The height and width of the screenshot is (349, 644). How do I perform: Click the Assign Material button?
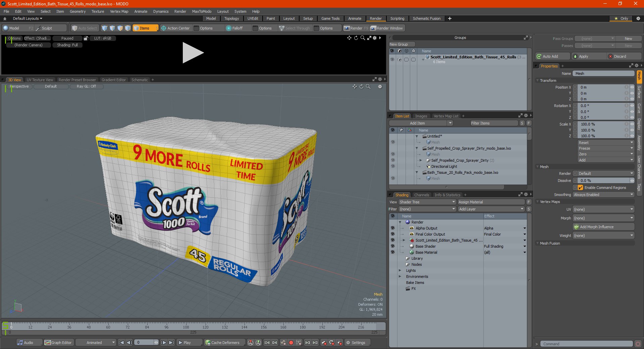click(x=491, y=202)
